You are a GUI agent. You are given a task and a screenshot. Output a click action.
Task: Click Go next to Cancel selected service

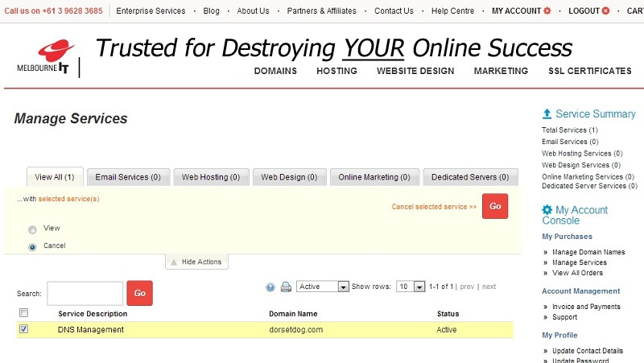[x=495, y=206]
